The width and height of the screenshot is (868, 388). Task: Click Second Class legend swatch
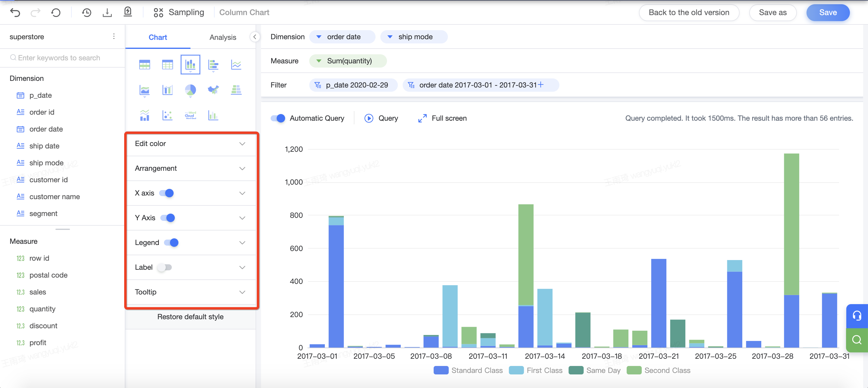click(634, 371)
